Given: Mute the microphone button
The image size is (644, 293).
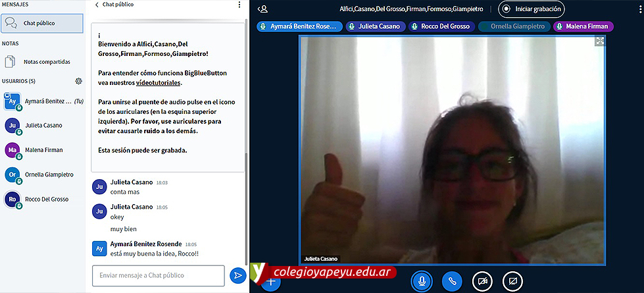Looking at the screenshot, I should (x=421, y=282).
